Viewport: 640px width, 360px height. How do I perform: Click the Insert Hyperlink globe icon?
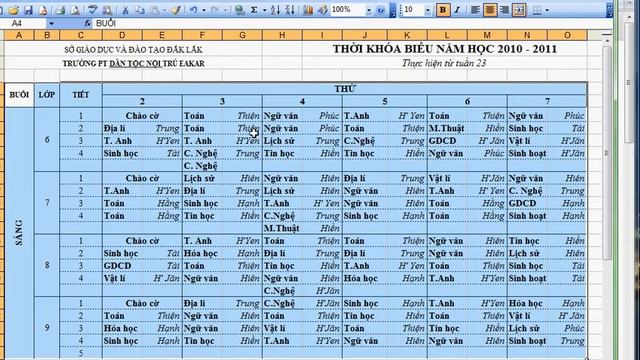pos(240,10)
